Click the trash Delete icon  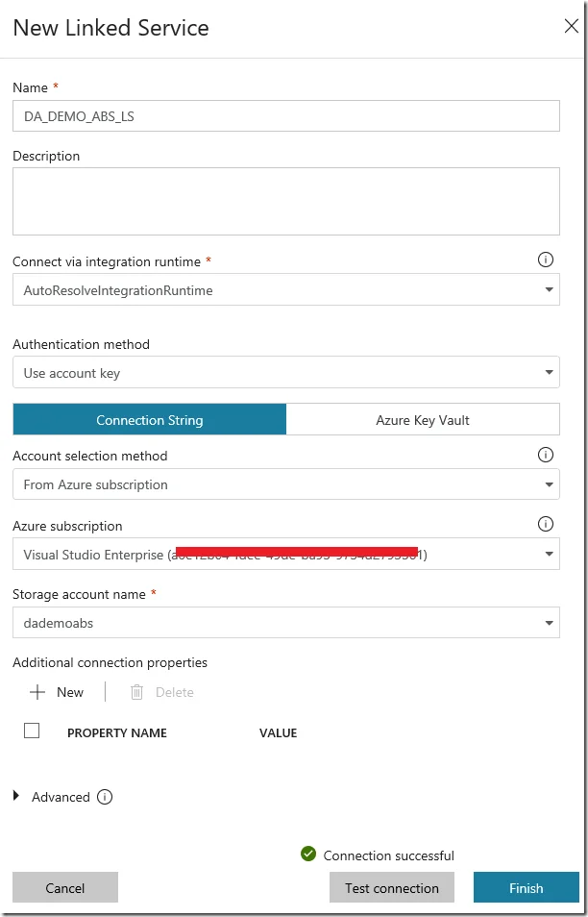click(137, 692)
